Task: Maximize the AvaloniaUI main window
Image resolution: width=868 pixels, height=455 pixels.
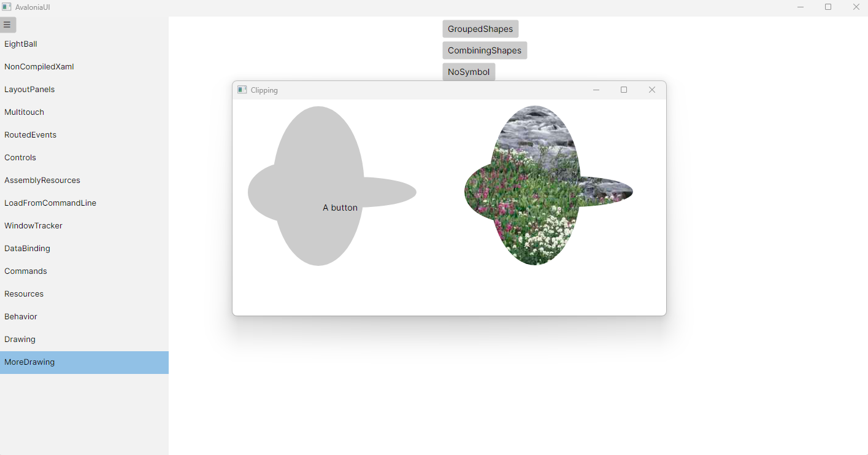Action: pos(828,7)
